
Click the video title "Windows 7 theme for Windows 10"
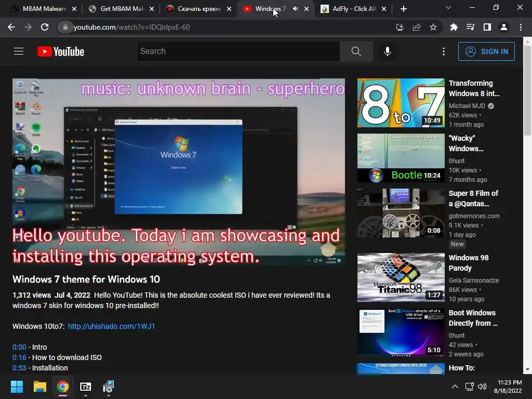(x=86, y=279)
